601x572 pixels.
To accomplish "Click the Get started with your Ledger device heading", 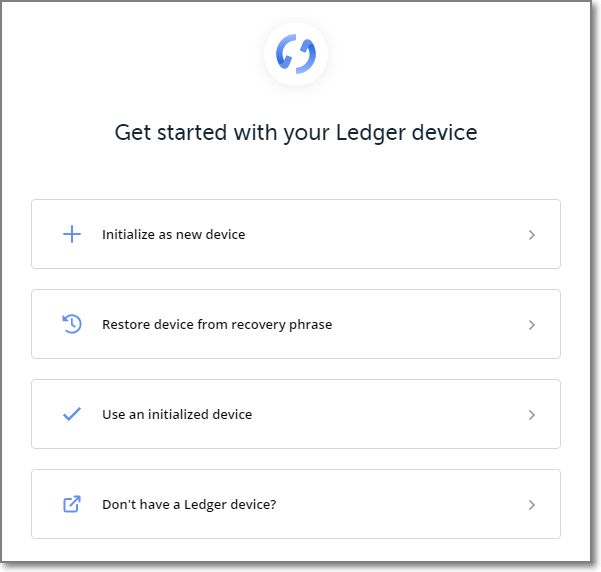I will (x=296, y=132).
